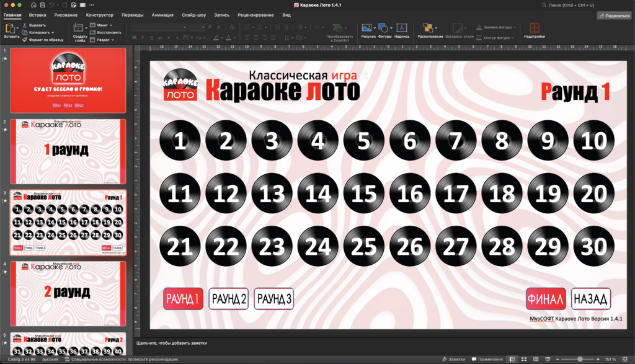Toggle subscript formatting
Image resolution: width=635 pixels, height=364 pixels.
[x=177, y=38]
